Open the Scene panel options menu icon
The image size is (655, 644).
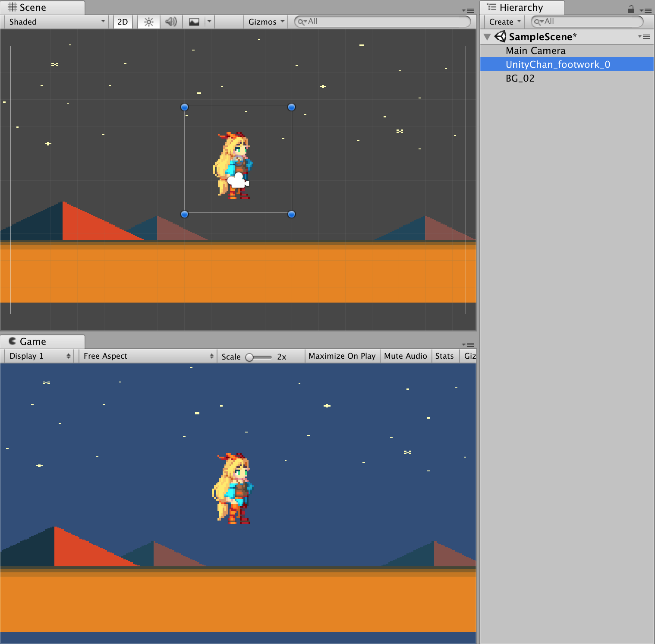click(x=468, y=10)
